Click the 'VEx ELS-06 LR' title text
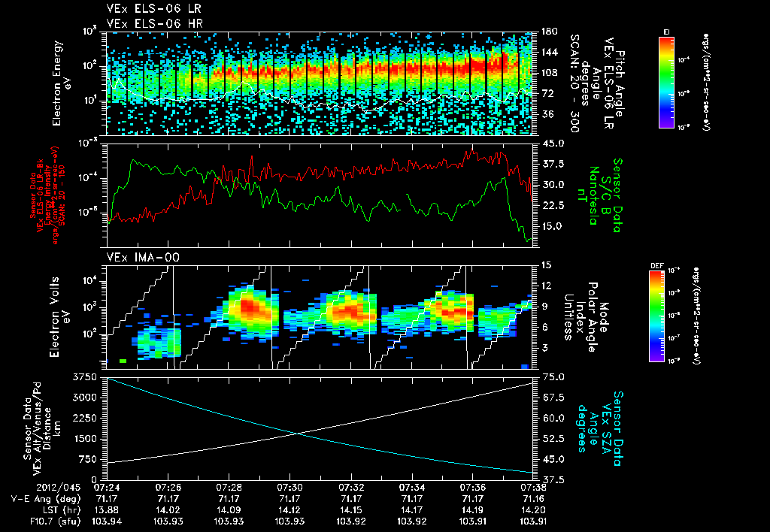770x532 pixels. click(x=153, y=9)
